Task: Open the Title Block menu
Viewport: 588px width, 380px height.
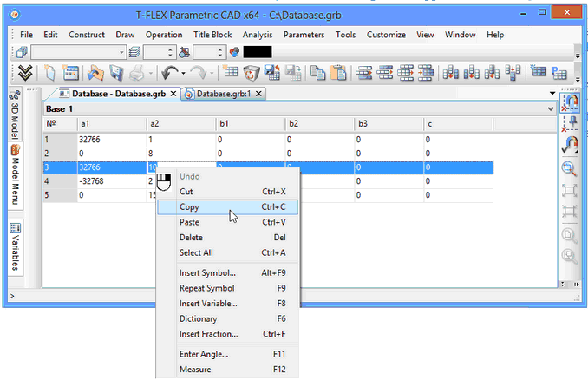Action: [x=212, y=35]
